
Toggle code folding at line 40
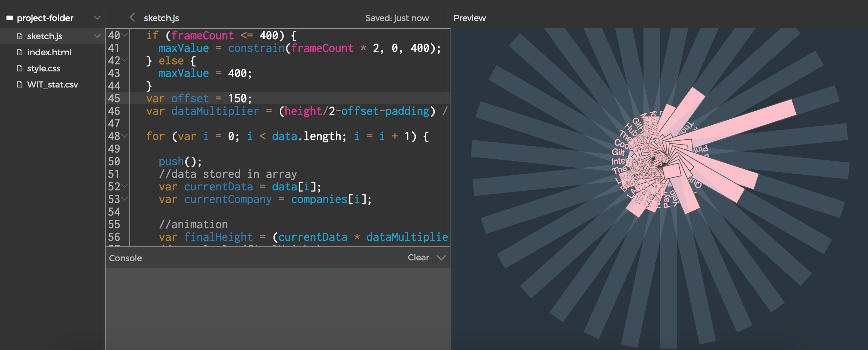click(x=125, y=35)
